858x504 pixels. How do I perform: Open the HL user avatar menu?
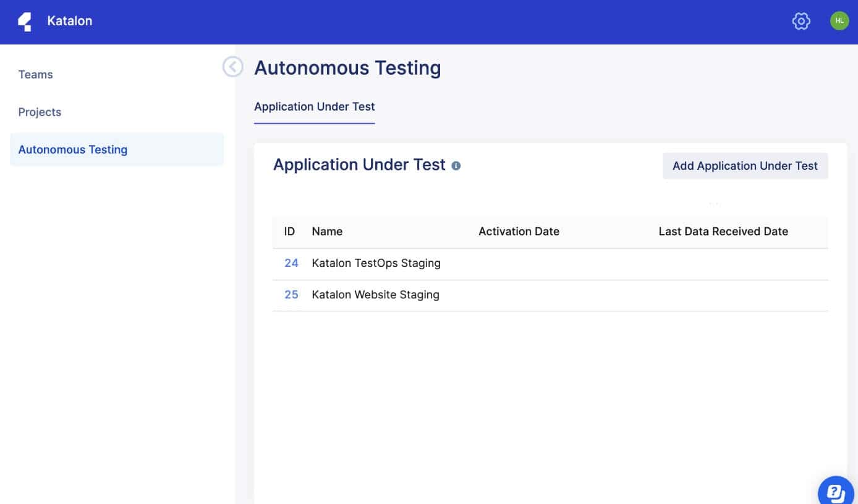click(839, 21)
